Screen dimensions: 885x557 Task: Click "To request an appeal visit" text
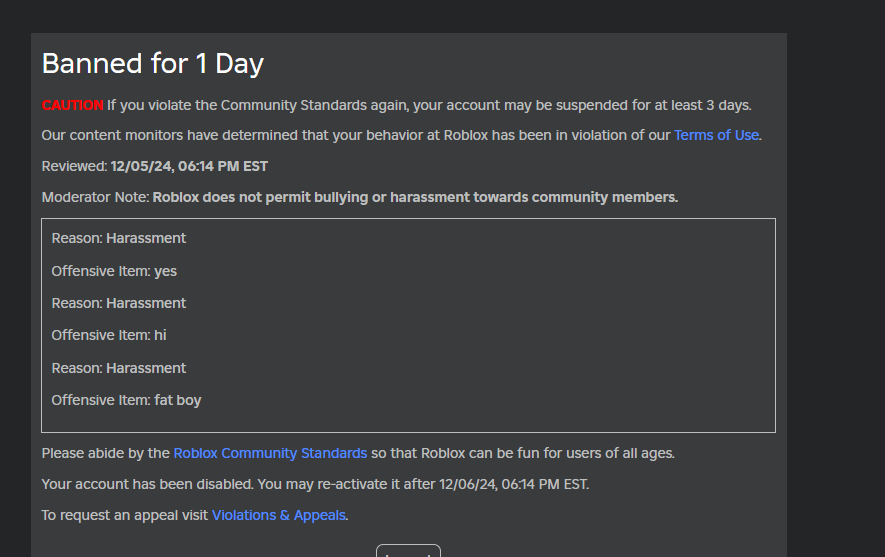[125, 515]
